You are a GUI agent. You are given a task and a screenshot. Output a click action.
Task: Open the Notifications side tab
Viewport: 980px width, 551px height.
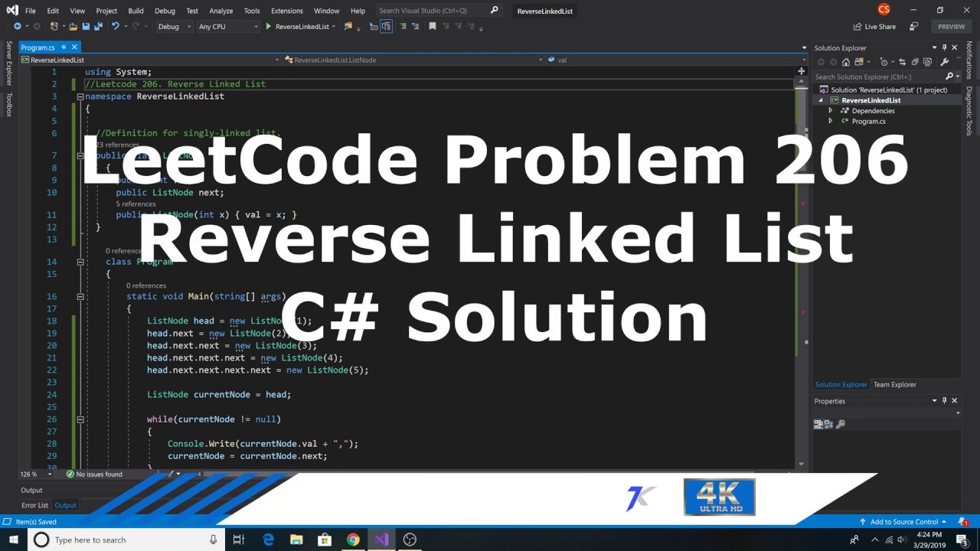click(969, 60)
